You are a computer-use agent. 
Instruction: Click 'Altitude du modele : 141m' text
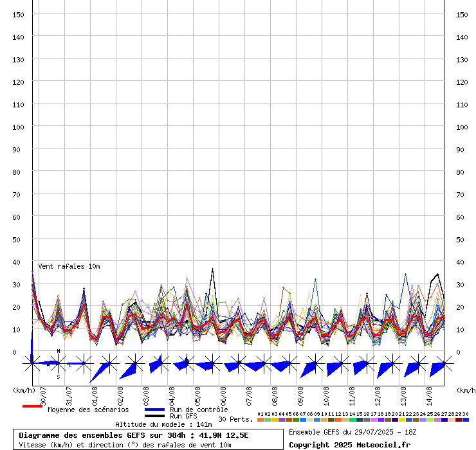pyautogui.click(x=163, y=424)
